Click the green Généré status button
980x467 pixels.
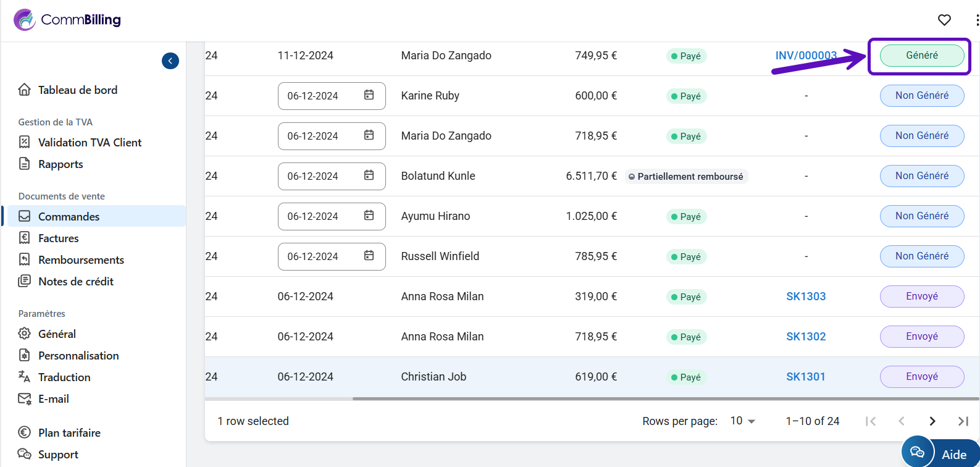pos(921,56)
